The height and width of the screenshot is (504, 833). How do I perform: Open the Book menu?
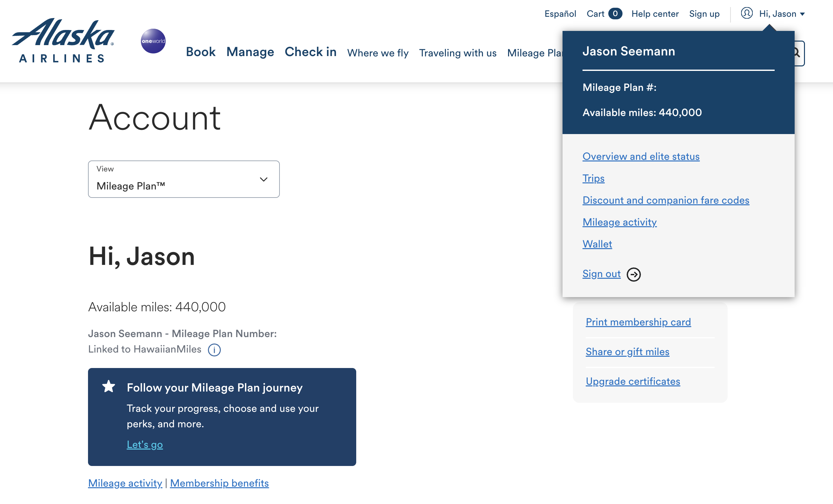tap(201, 52)
